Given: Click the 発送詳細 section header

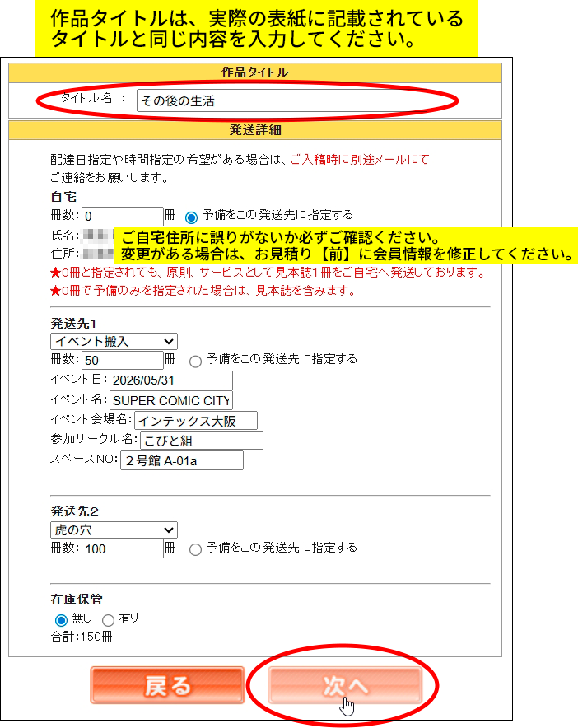Looking at the screenshot, I should pyautogui.click(x=255, y=130).
